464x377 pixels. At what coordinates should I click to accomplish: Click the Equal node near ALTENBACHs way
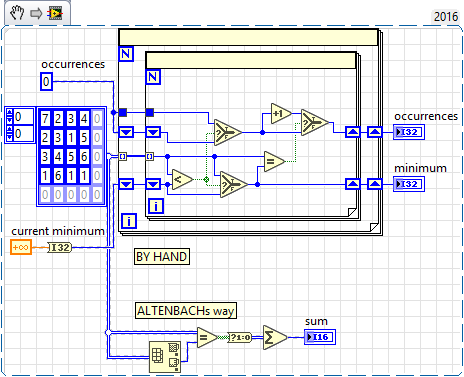[x=207, y=337]
